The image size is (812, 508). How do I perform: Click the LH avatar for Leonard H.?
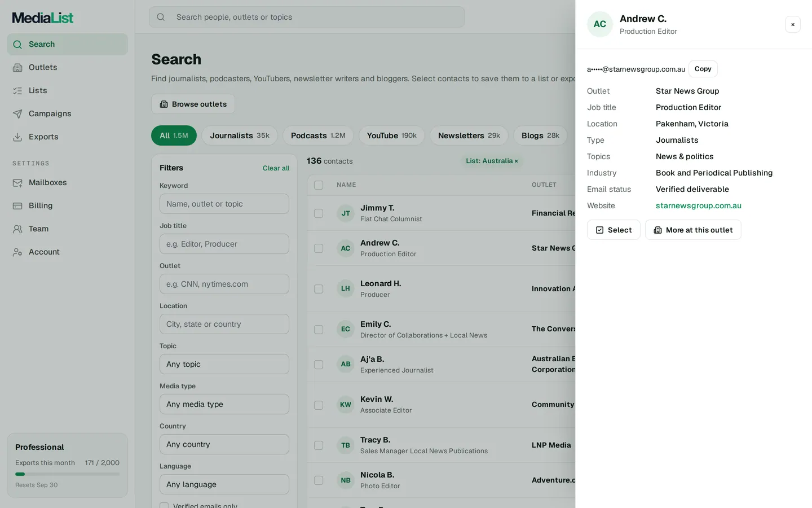[346, 288]
